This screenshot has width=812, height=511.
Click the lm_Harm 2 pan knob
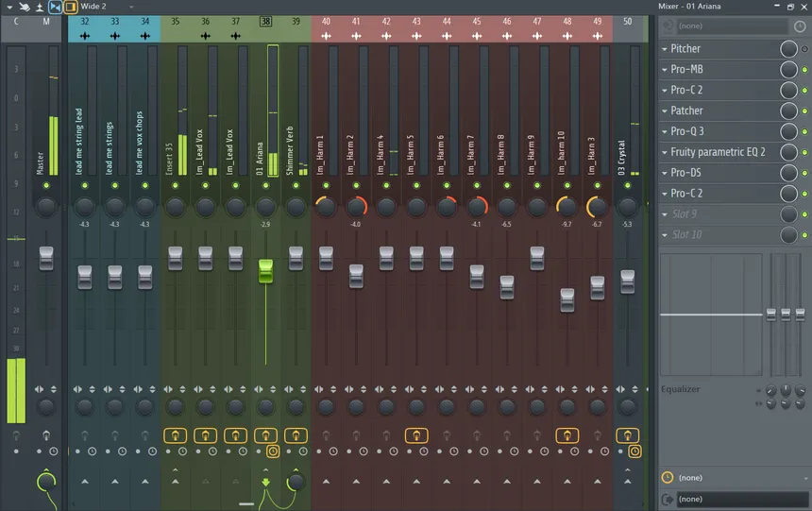pos(356,207)
